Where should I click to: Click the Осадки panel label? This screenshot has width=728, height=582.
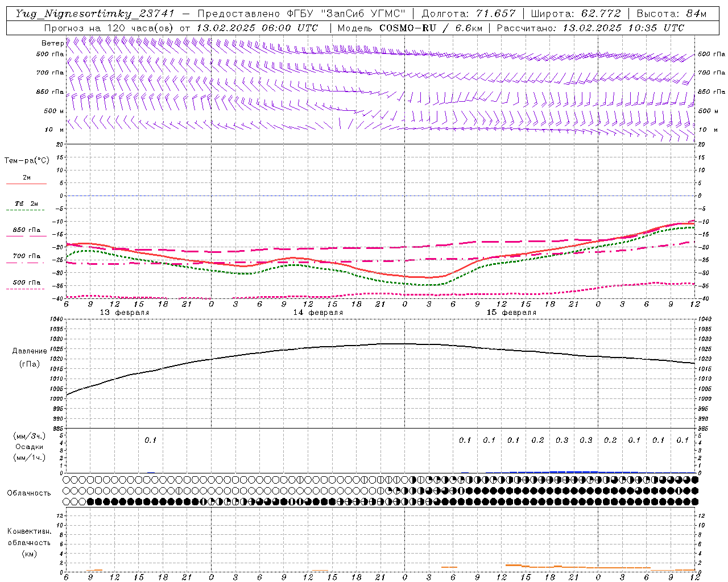pos(30,447)
